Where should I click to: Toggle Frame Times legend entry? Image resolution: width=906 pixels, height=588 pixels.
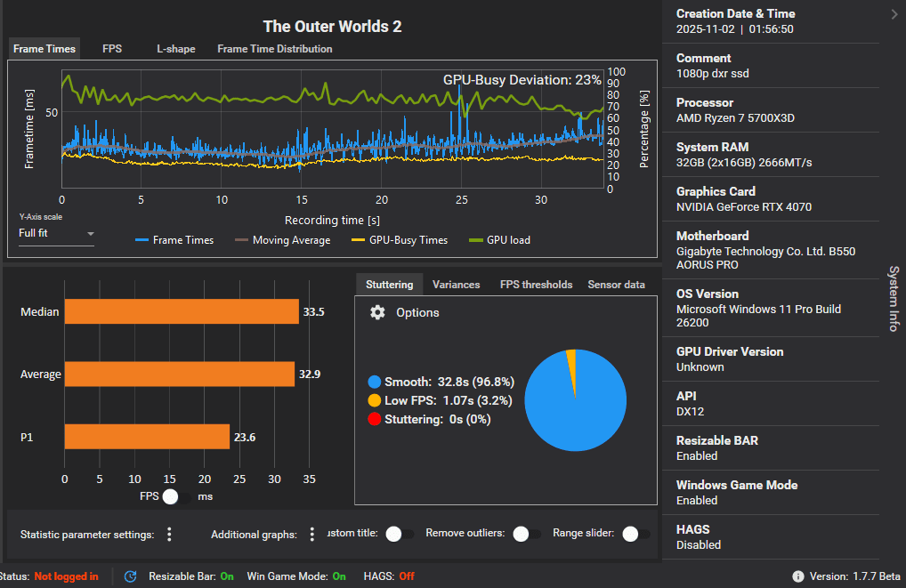(x=174, y=240)
